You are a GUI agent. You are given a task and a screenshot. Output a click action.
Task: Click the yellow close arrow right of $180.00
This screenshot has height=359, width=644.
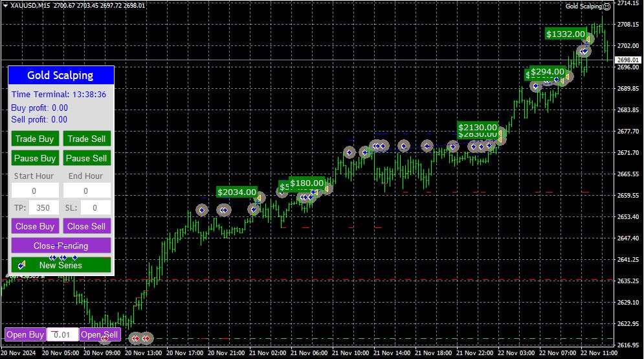(x=327, y=189)
